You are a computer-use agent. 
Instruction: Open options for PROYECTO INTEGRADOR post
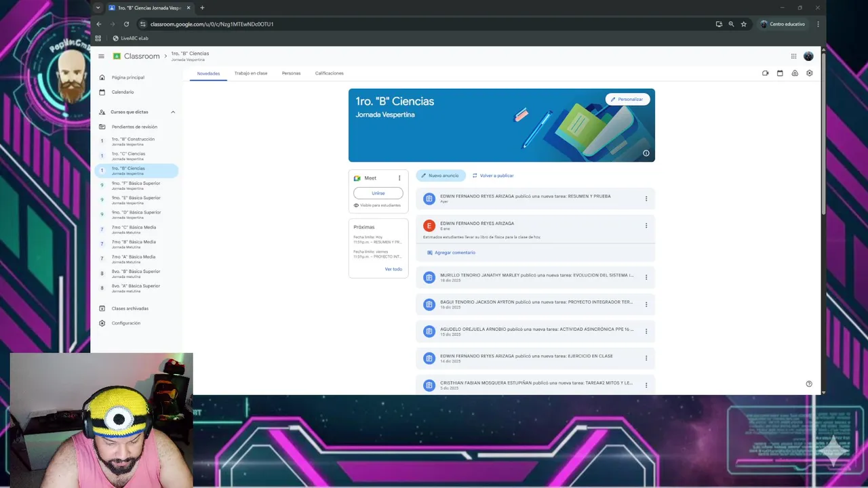tap(646, 304)
